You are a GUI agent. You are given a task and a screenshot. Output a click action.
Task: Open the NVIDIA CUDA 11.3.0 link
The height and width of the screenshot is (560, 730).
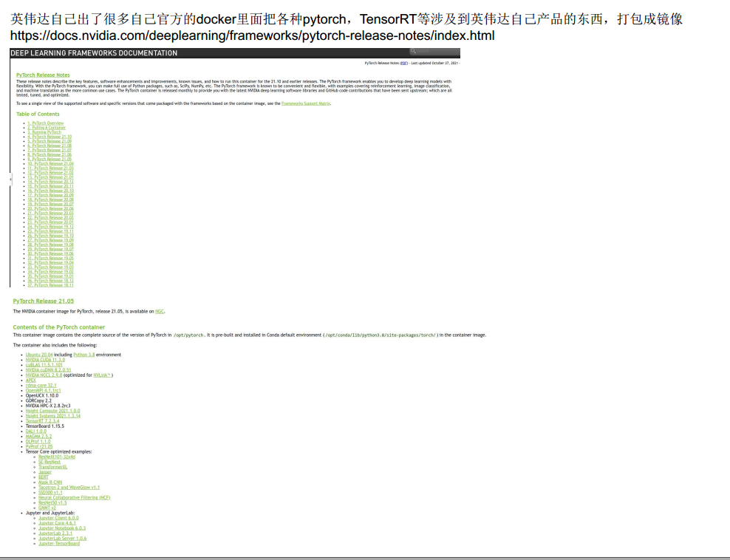click(x=45, y=360)
